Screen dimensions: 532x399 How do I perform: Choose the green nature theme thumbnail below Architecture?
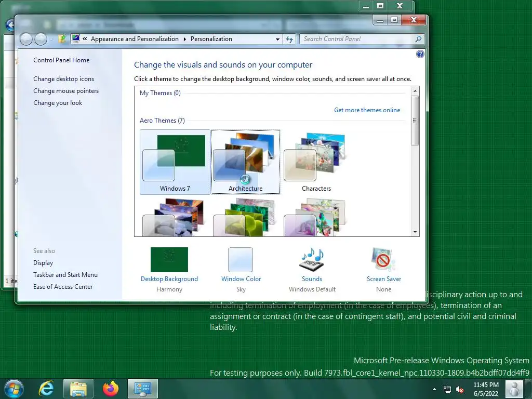click(246, 217)
